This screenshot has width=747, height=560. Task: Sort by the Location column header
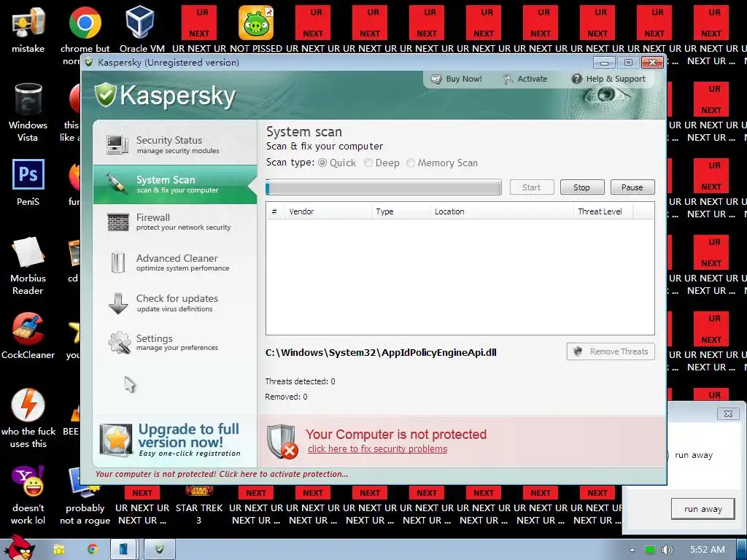click(x=502, y=211)
